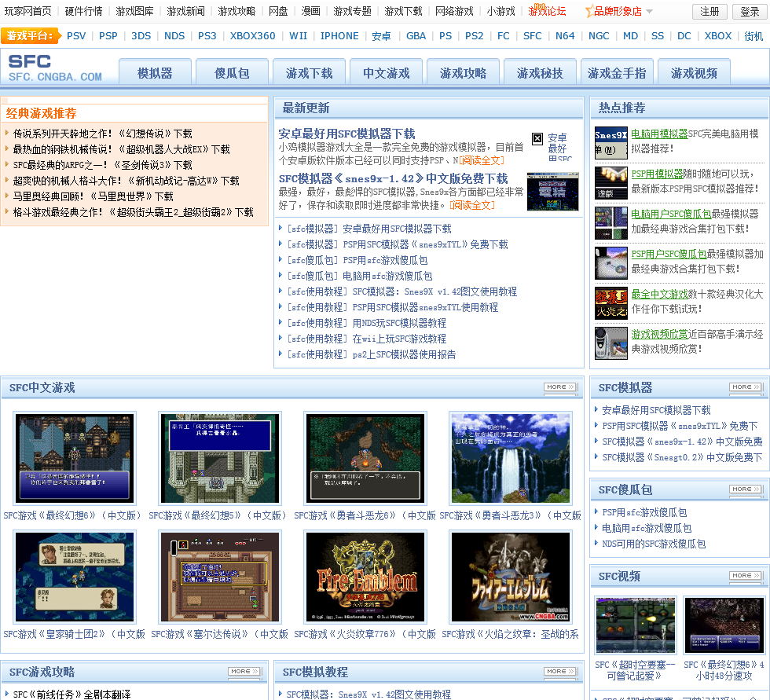Open the 最终幻想6 speedrun video thumbnail
This screenshot has width=770, height=700.
pos(724,625)
